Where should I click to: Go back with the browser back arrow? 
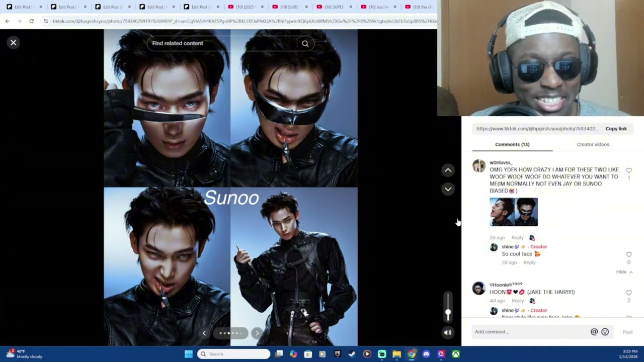click(x=7, y=21)
